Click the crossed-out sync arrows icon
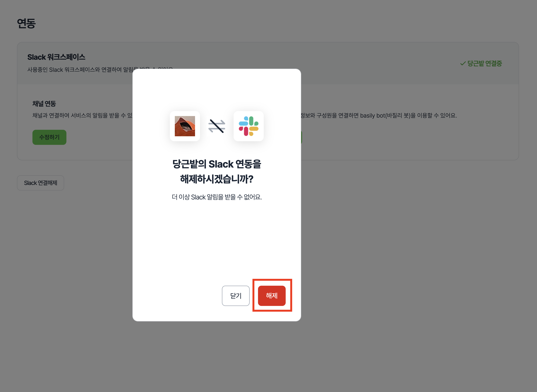The image size is (537, 392). pyautogui.click(x=217, y=126)
